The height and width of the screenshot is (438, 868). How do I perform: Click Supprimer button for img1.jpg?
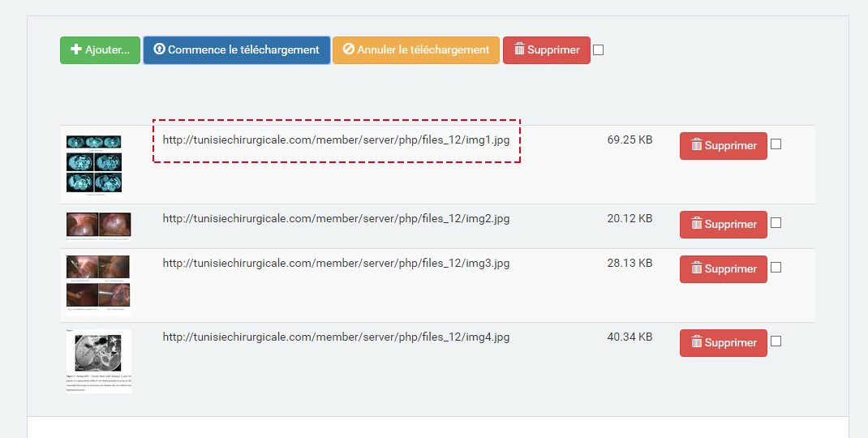pos(724,146)
